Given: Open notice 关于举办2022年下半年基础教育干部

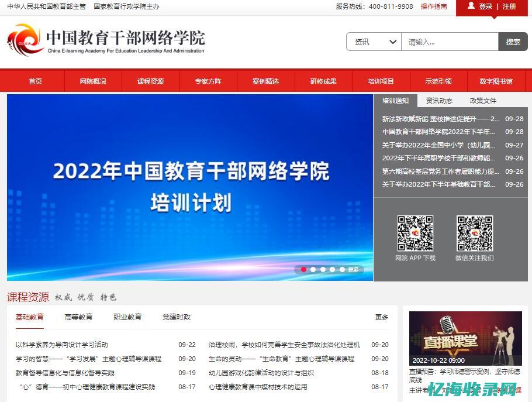Looking at the screenshot, I should pos(438,184).
